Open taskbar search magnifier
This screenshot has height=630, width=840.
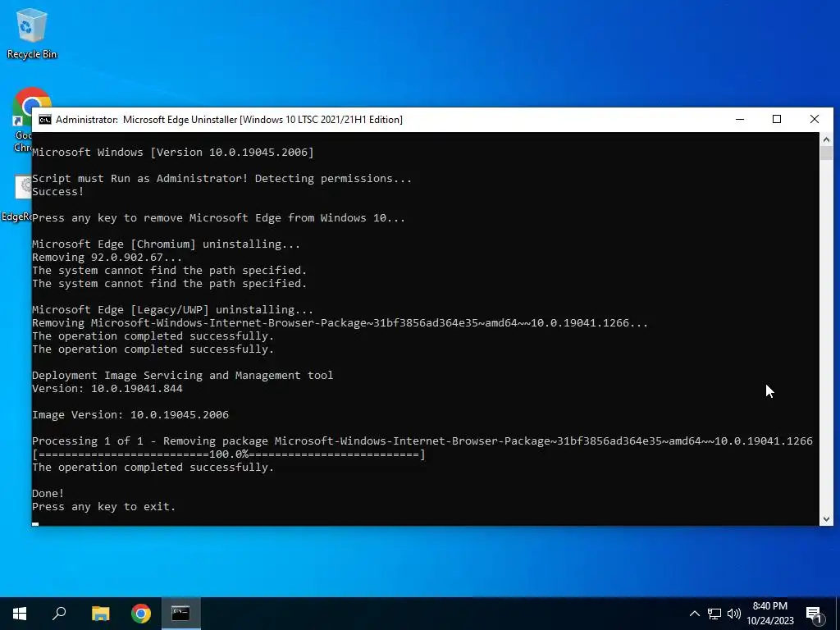point(59,614)
